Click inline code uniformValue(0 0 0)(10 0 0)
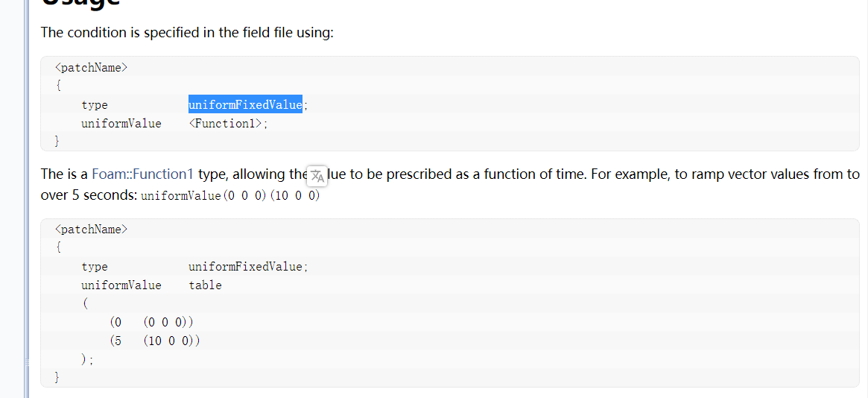The height and width of the screenshot is (398, 868). coord(231,196)
